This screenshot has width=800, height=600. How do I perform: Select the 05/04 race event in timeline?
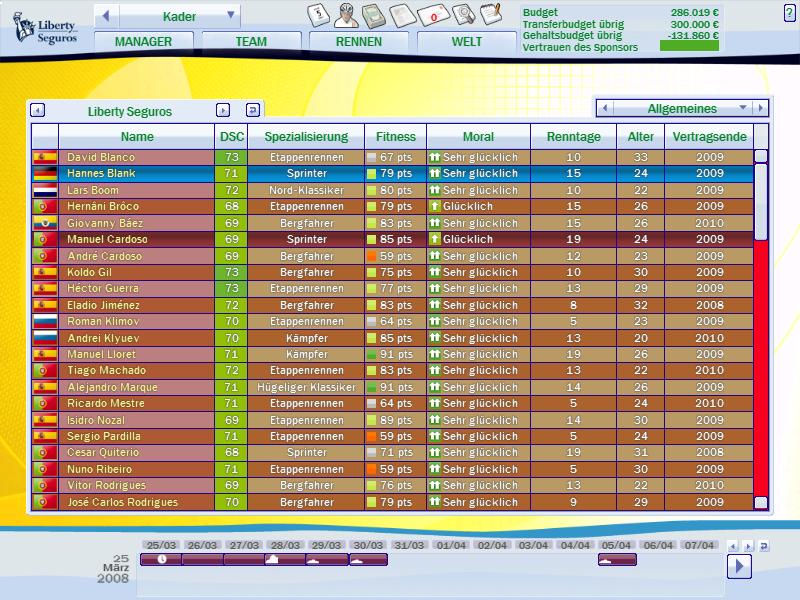point(617,560)
